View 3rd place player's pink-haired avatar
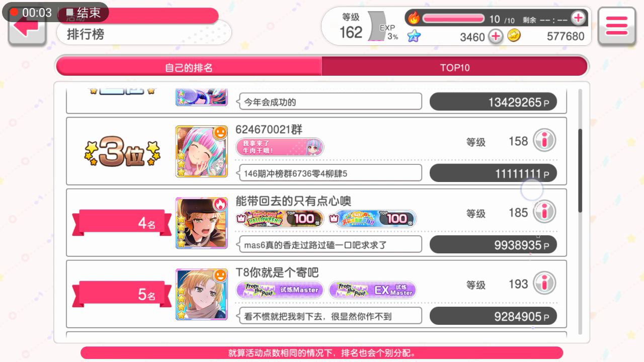Screen dimensions: 644x362 (x=201, y=151)
